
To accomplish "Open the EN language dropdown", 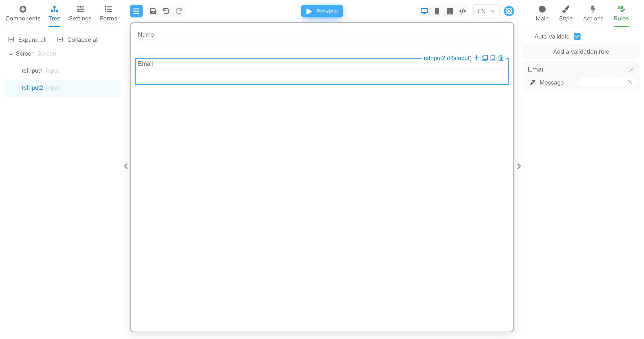I will [x=486, y=11].
